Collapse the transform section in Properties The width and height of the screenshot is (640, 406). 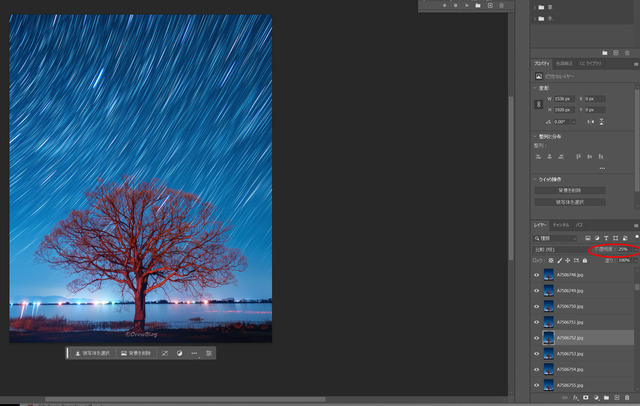pos(535,88)
